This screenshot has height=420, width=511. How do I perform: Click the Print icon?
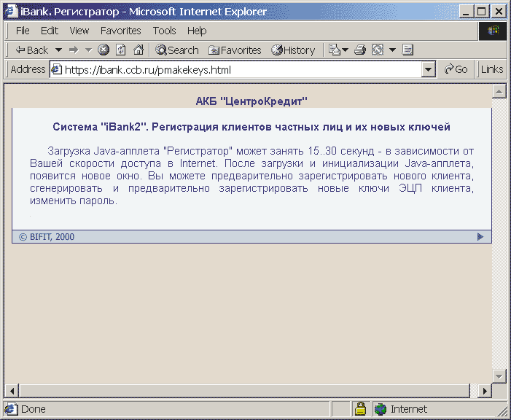pyautogui.click(x=360, y=50)
